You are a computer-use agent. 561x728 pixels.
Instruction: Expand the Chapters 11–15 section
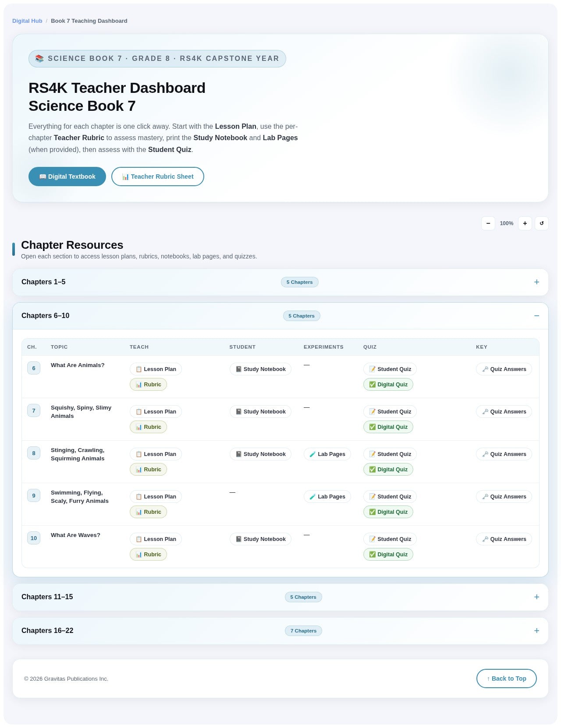280,597
